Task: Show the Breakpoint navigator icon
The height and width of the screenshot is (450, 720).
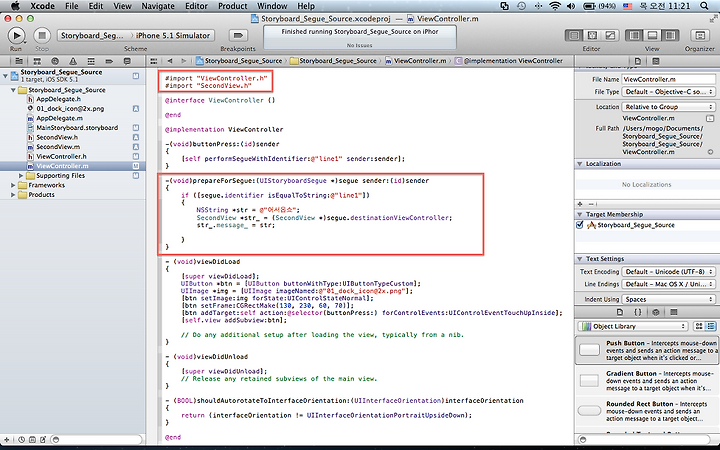Action: (109, 61)
